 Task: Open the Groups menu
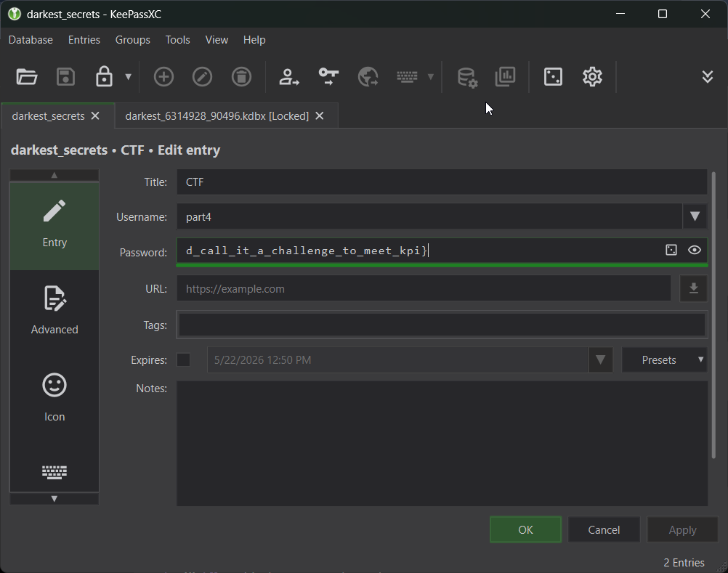(x=133, y=40)
